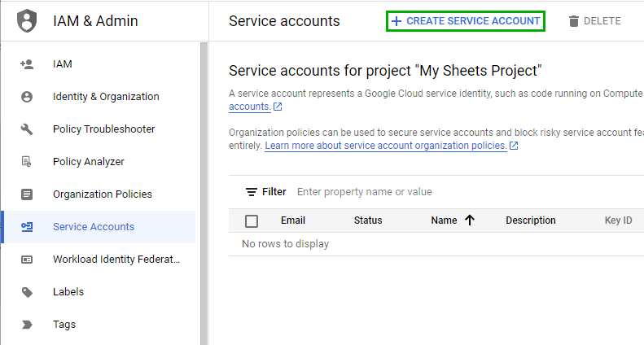Screen dimensions: 644x345
Task: Go to Policy Troubleshooter
Action: 104,129
